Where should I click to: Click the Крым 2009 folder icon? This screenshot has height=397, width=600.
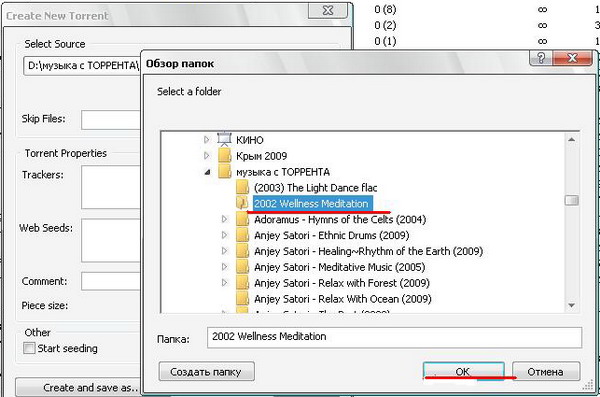(x=225, y=156)
